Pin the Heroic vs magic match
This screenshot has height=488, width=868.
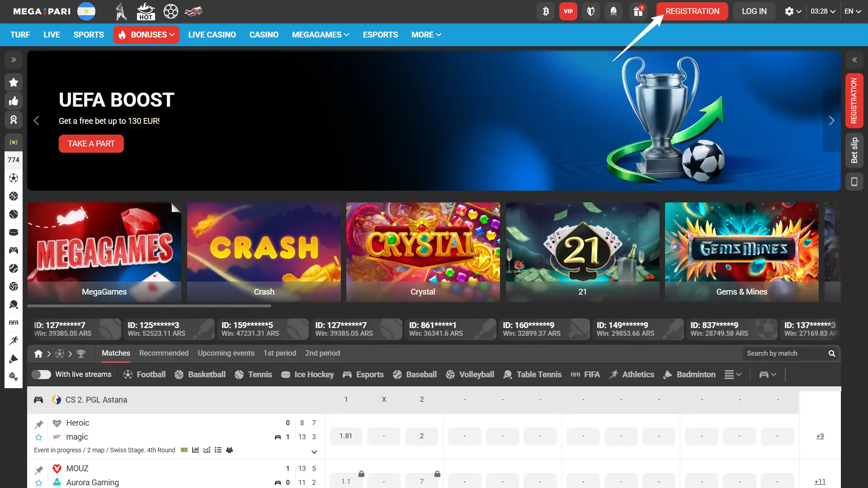coord(39,424)
